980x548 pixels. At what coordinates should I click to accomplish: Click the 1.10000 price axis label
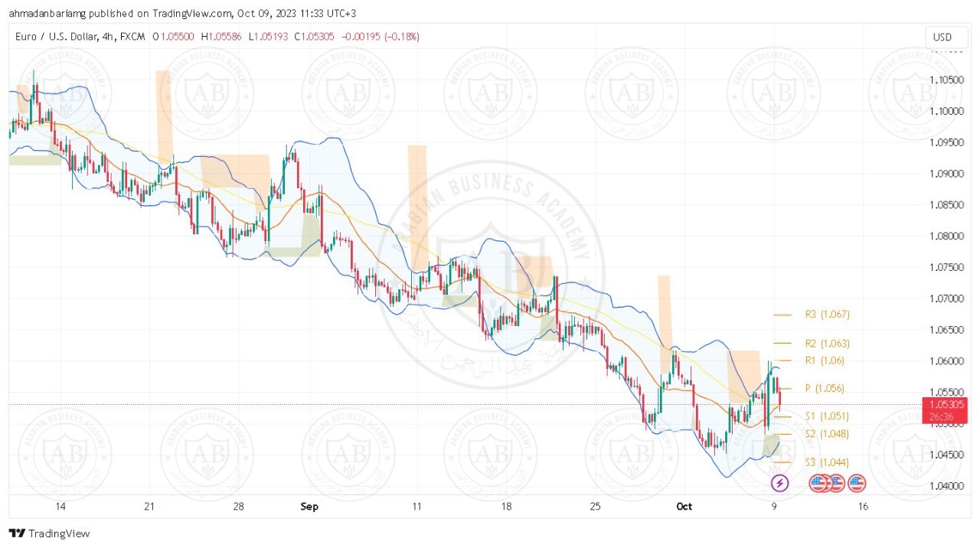(946, 111)
